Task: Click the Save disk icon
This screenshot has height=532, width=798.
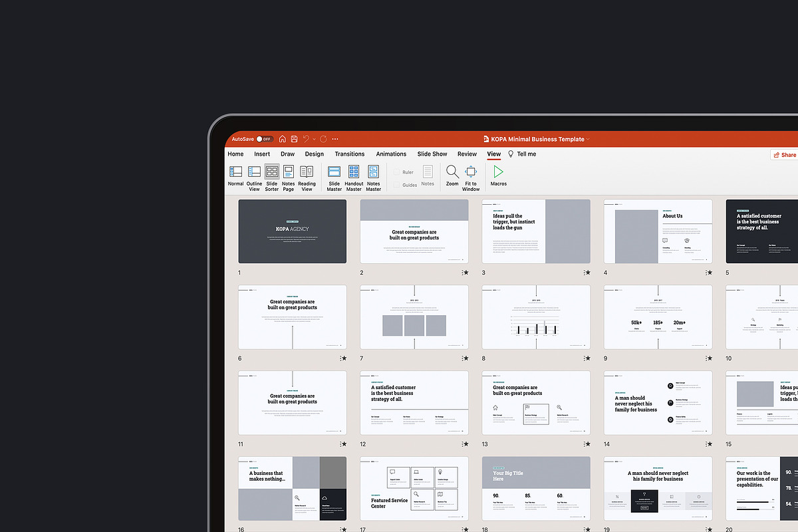Action: [294, 139]
